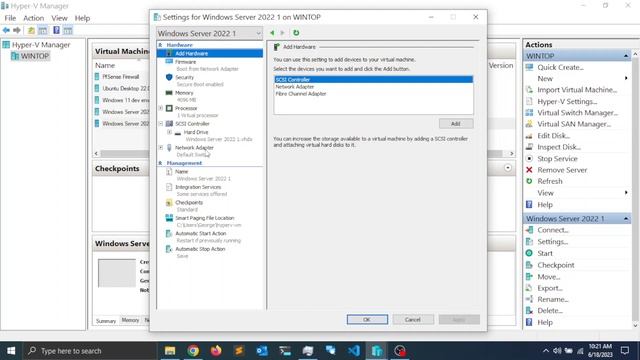Open Import Virtual Machine action
Image resolution: width=640 pixels, height=360 pixels.
(x=577, y=90)
